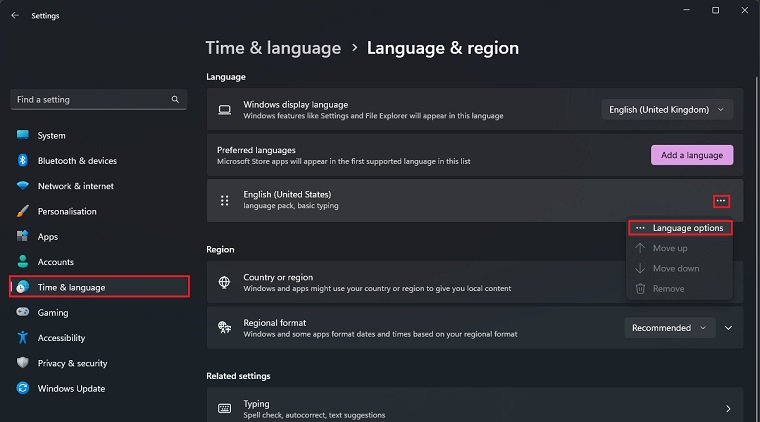Choose Remove in the context menu

[x=680, y=288]
